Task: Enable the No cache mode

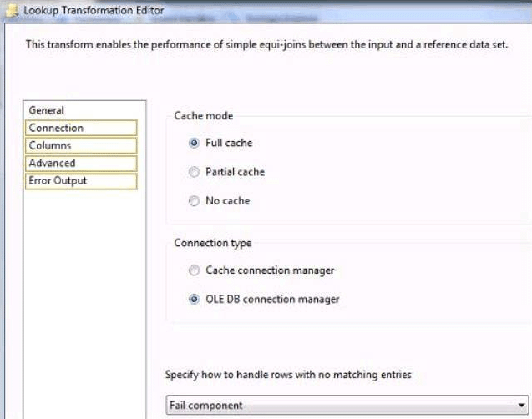Action: pyautogui.click(x=195, y=201)
